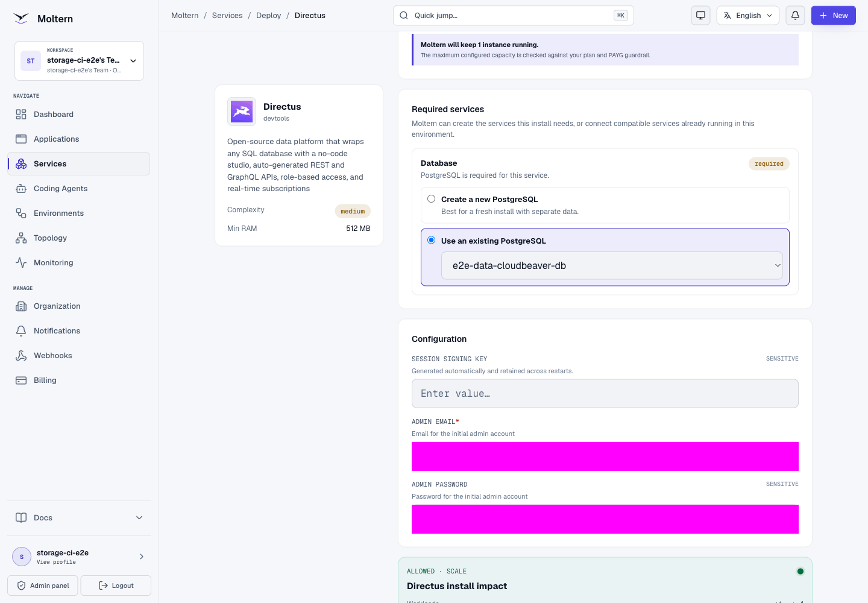Image resolution: width=868 pixels, height=603 pixels.
Task: Click Deploy breadcrumb link
Action: (x=269, y=16)
